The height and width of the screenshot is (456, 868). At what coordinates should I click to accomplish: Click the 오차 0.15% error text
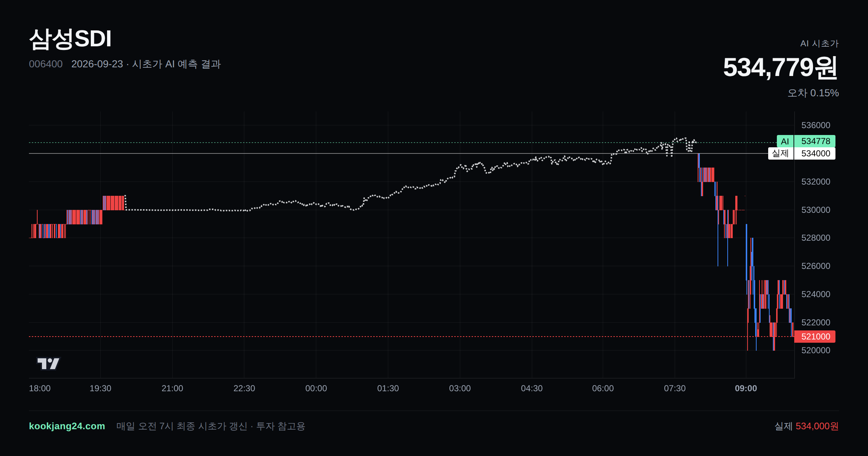pyautogui.click(x=813, y=93)
